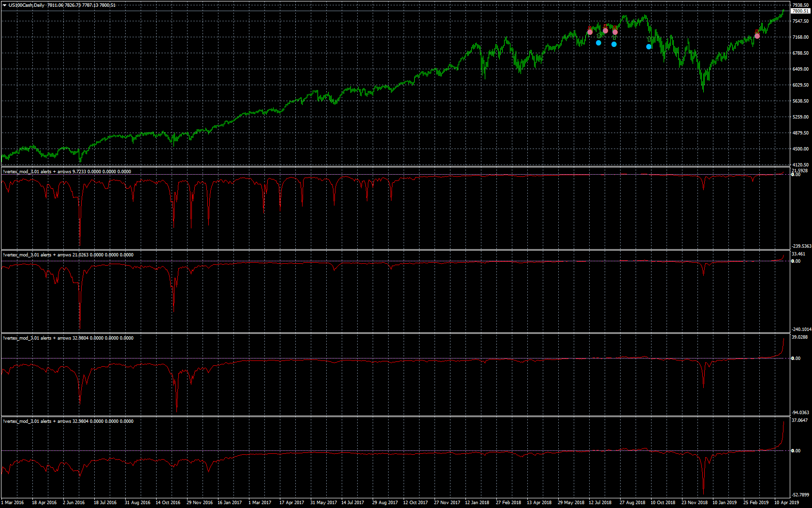This screenshot has height=508, width=812.
Task: Click the 7168.00 price scale value
Action: pyautogui.click(x=801, y=37)
